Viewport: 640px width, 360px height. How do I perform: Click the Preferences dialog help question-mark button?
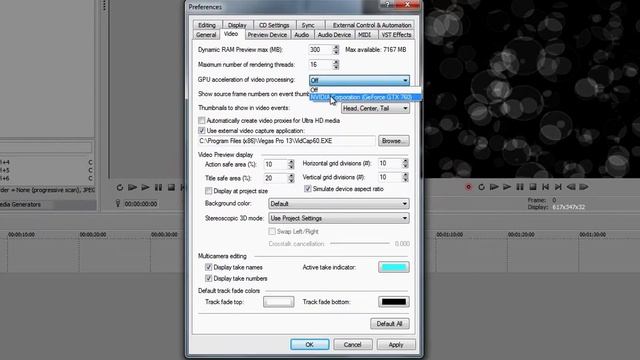tap(387, 4)
